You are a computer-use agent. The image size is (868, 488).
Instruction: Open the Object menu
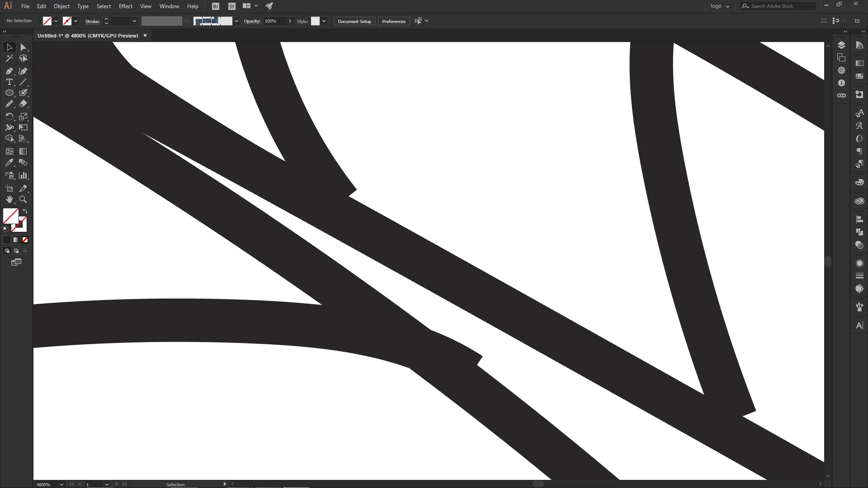61,6
